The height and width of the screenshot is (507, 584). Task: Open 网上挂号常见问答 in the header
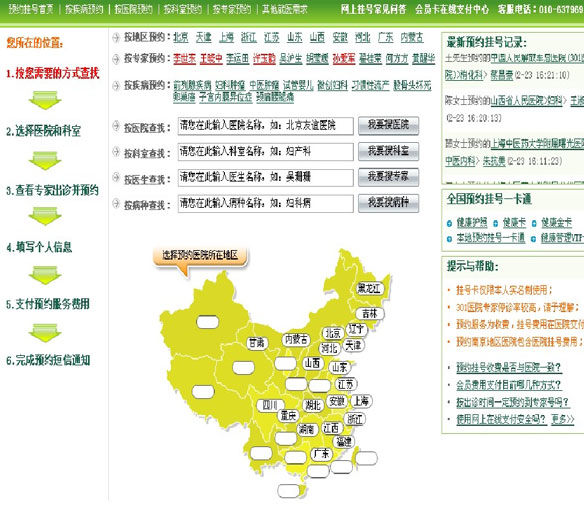pos(373,9)
